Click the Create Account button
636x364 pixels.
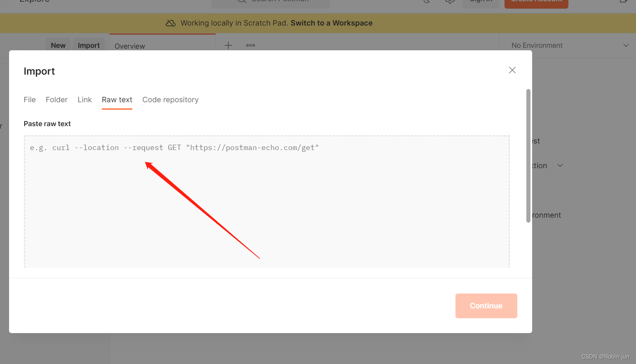(536, 3)
